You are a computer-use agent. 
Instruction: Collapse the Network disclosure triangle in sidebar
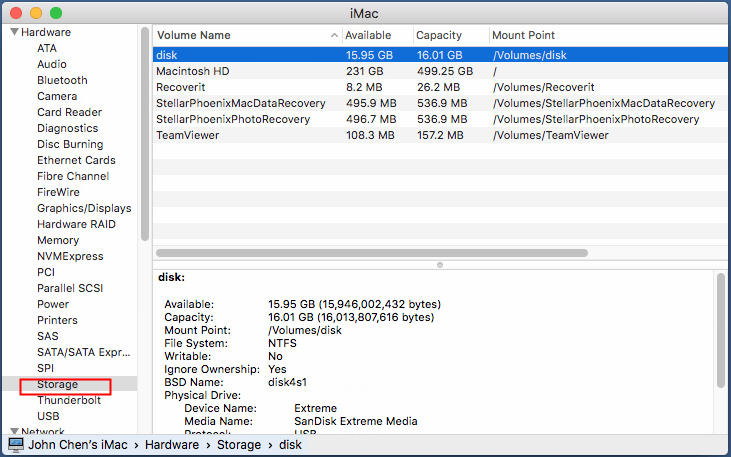pos(14,431)
